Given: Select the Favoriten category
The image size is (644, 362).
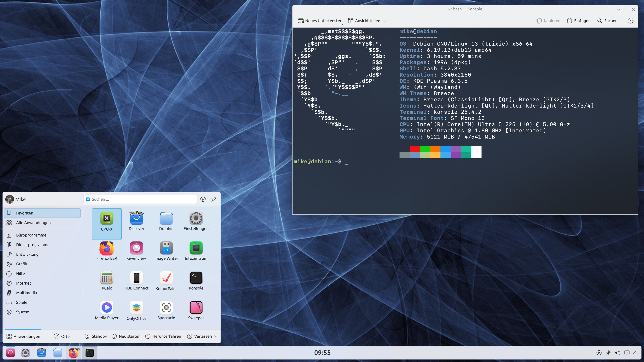Looking at the screenshot, I should (42, 213).
